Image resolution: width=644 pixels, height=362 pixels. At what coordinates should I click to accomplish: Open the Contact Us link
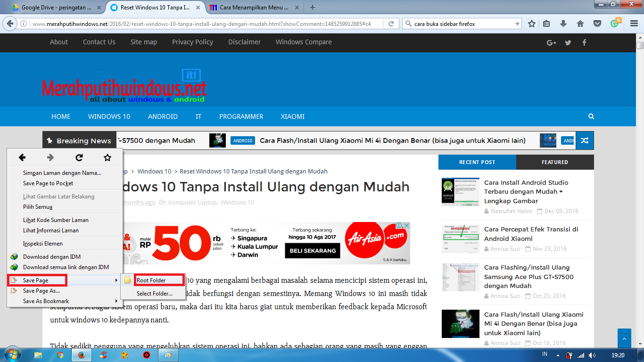click(x=99, y=42)
